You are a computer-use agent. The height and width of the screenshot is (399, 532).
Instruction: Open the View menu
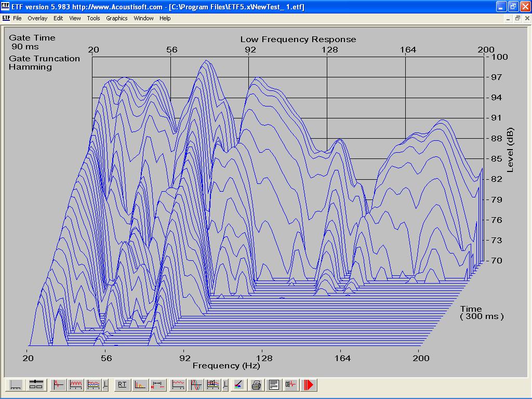click(75, 18)
